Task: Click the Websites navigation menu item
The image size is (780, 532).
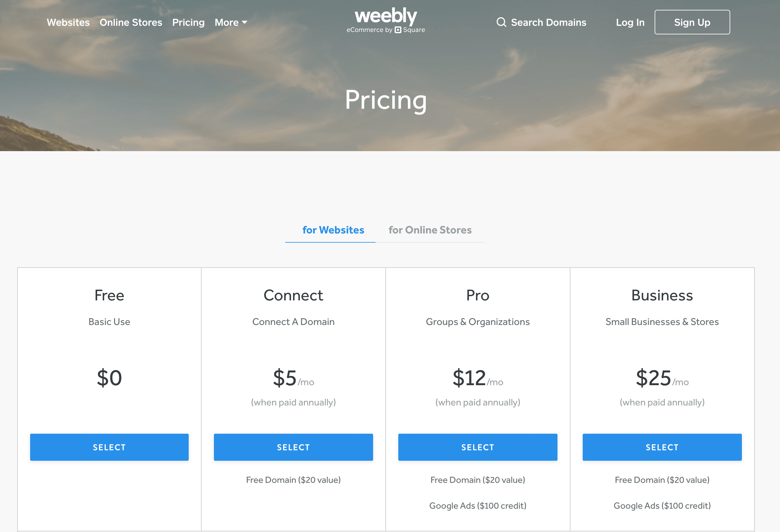Action: click(x=68, y=22)
